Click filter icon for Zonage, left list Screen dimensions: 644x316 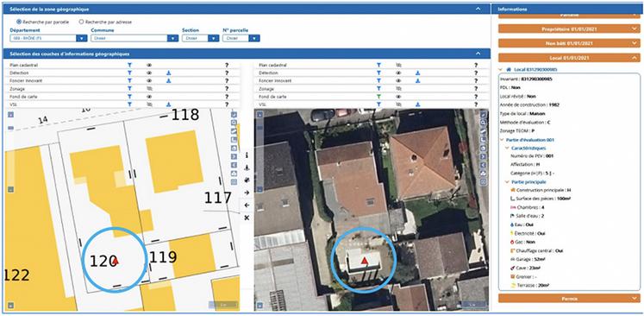[130, 88]
